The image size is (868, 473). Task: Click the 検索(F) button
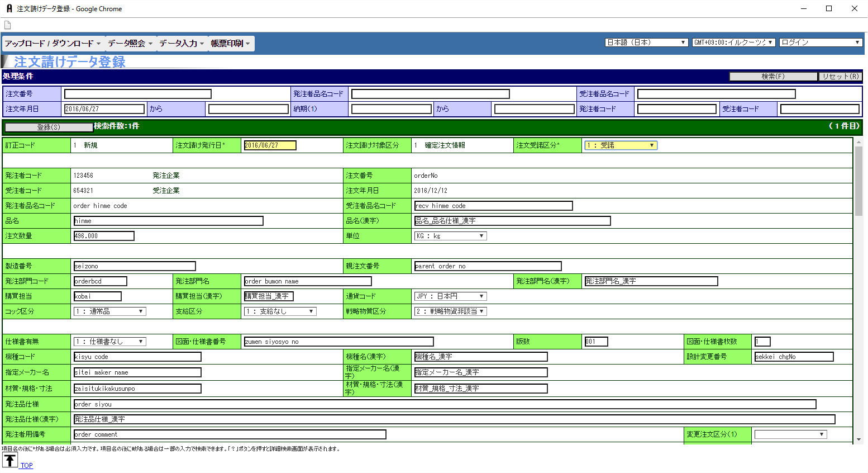[x=773, y=77]
